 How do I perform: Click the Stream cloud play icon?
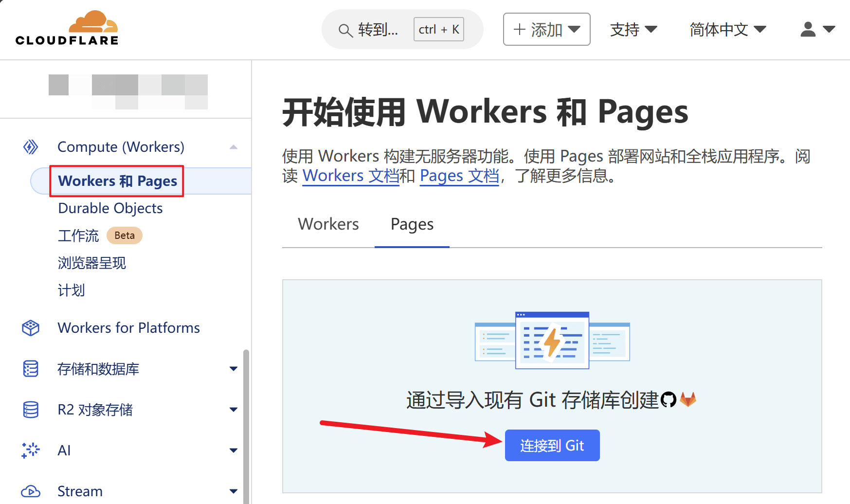(x=31, y=491)
